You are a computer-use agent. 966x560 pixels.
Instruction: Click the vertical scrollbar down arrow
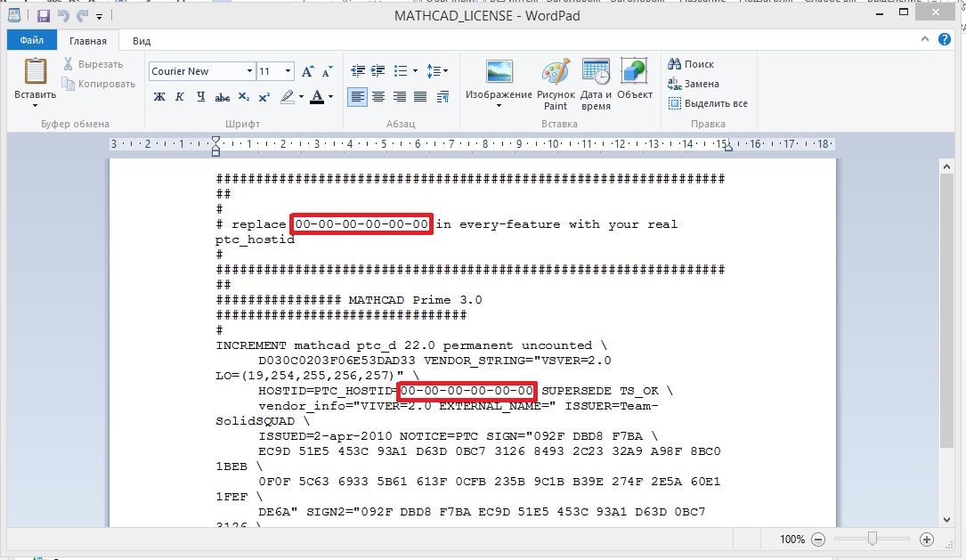pyautogui.click(x=947, y=520)
